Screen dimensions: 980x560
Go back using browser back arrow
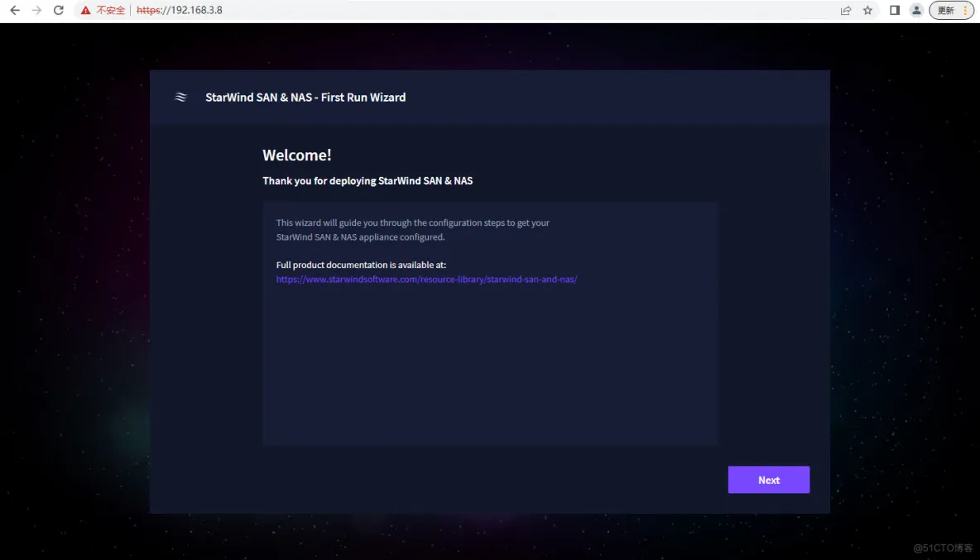coord(15,10)
